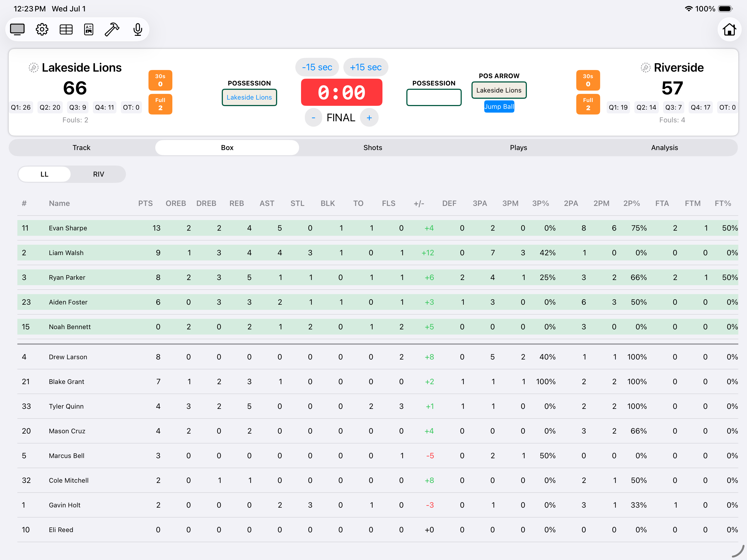Image resolution: width=747 pixels, height=560 pixels.
Task: Select Mason Cruz's row
Action: tap(378, 431)
